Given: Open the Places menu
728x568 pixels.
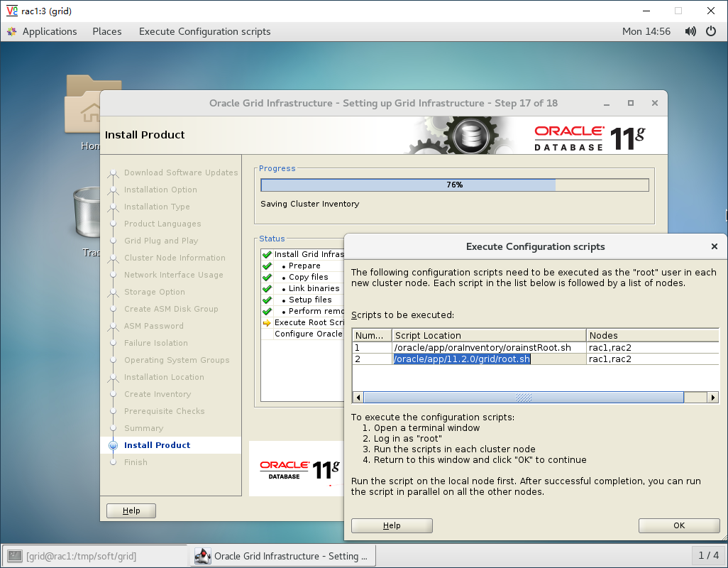Looking at the screenshot, I should pyautogui.click(x=106, y=31).
